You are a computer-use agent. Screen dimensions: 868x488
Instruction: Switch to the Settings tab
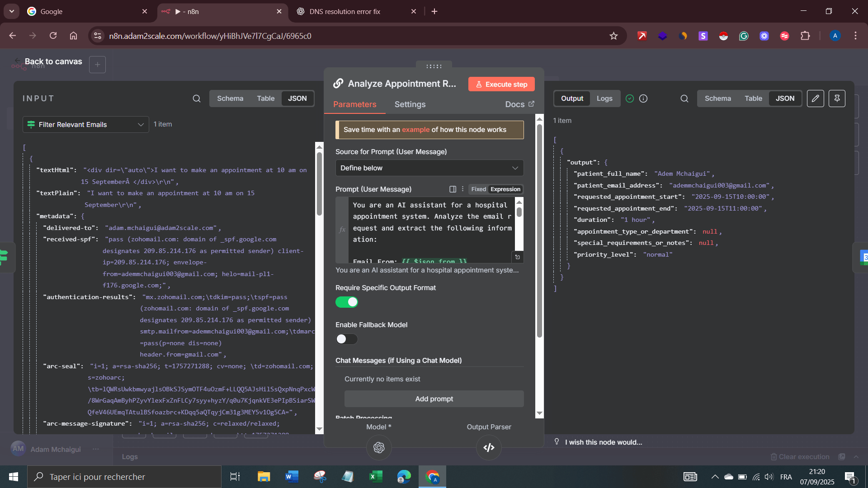pos(410,104)
